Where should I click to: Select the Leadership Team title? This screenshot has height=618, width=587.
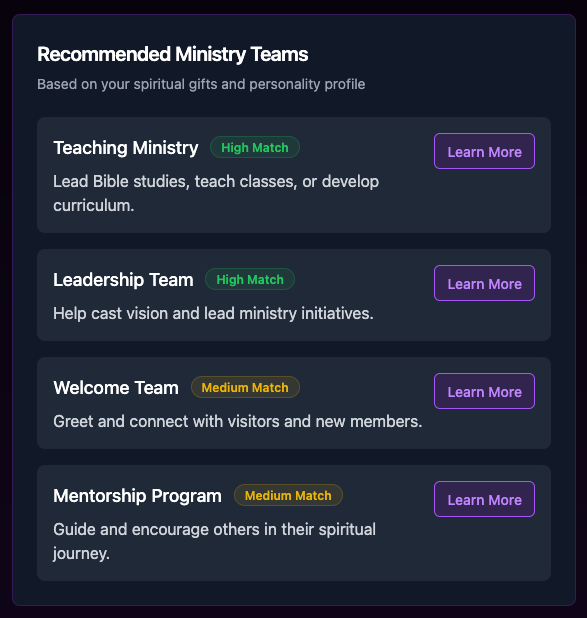pos(123,280)
